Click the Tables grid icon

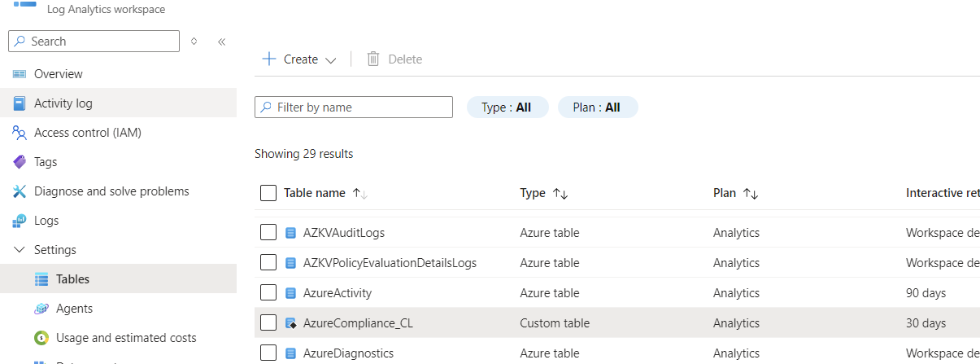[x=41, y=279]
